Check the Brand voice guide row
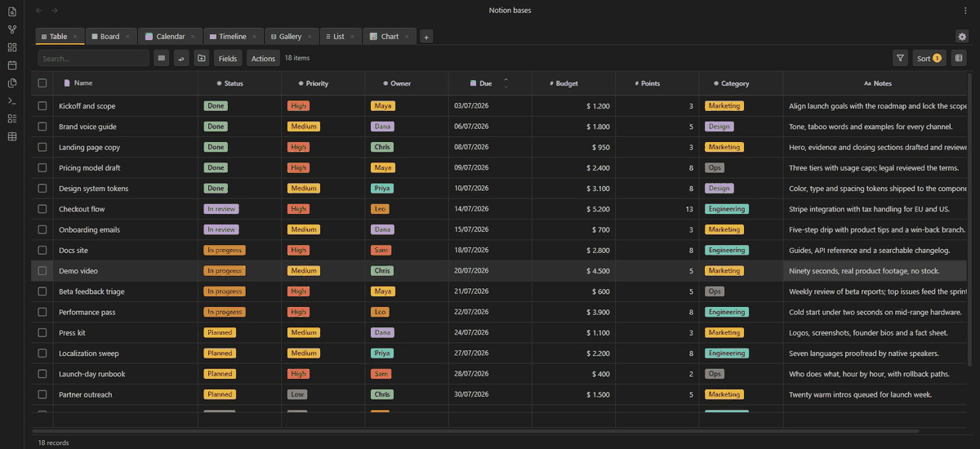 42,127
